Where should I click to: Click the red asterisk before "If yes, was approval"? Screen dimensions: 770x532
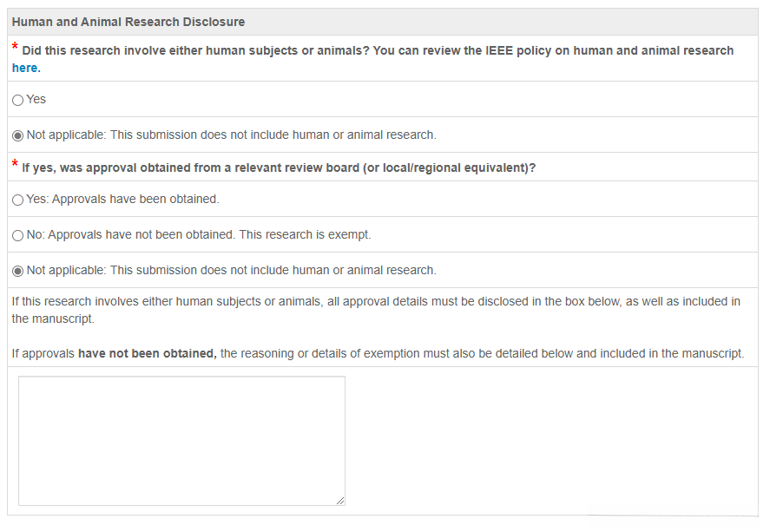[x=15, y=165]
